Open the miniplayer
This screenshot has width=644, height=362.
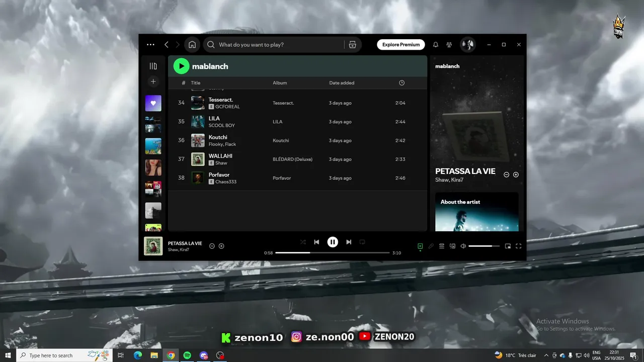click(x=508, y=246)
